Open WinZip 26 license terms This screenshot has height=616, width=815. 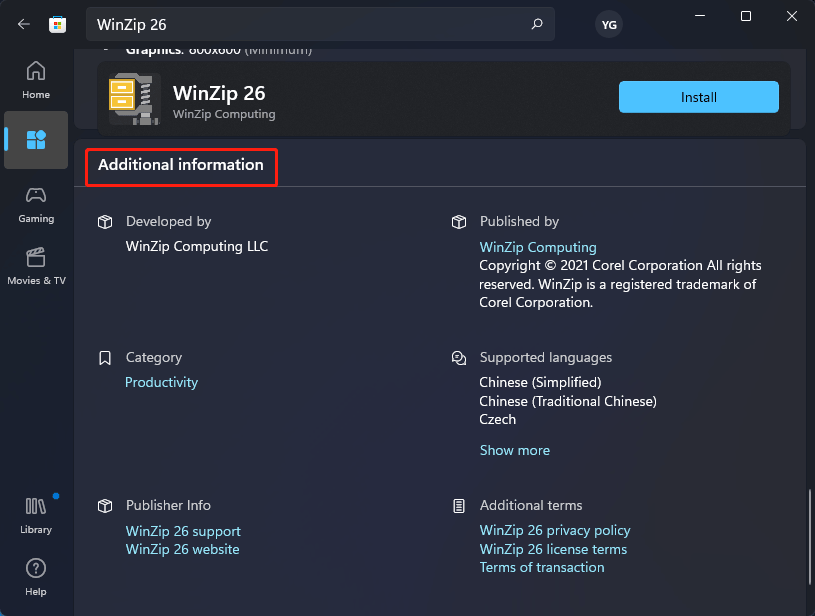pos(553,549)
